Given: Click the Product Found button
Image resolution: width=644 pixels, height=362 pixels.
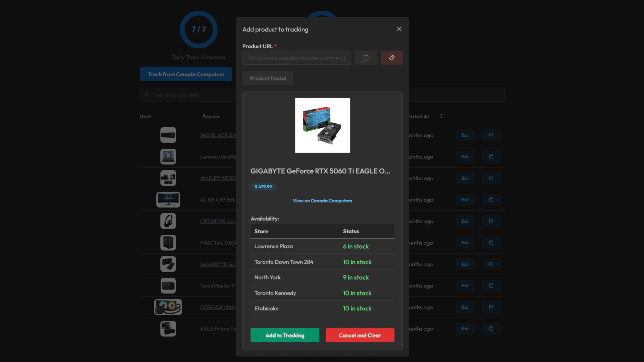Looking at the screenshot, I should click(267, 78).
